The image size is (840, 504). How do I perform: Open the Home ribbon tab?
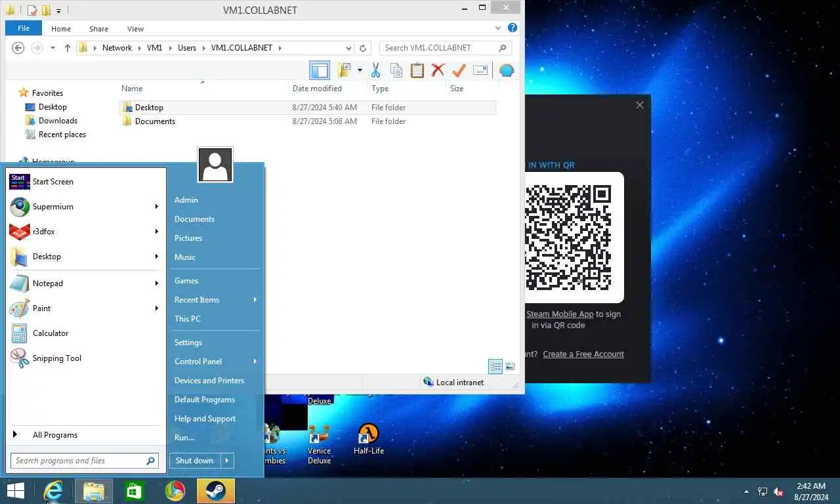click(61, 29)
